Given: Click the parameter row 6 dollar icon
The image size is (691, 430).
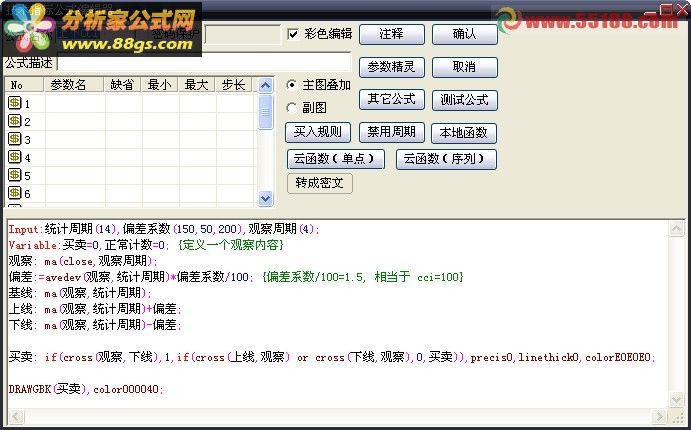Looking at the screenshot, I should coord(15,193).
